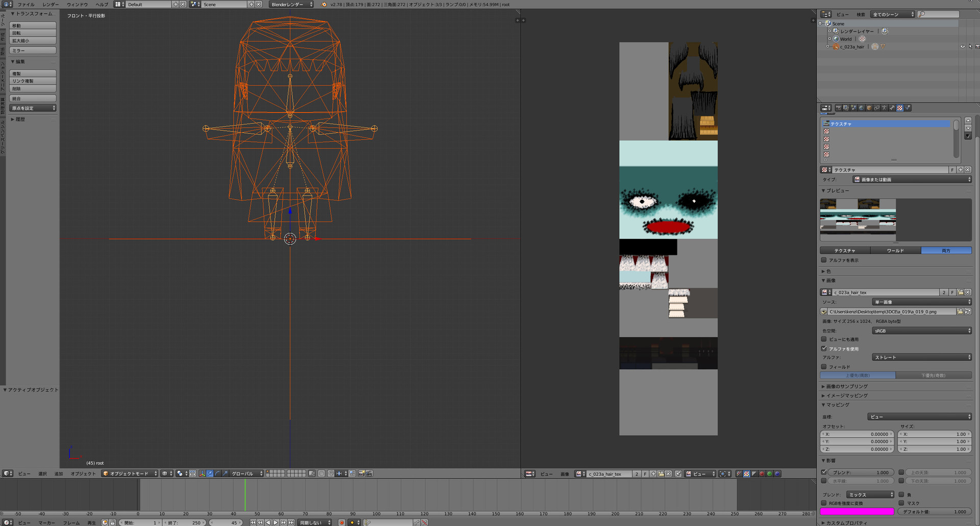Click the 終了 end frame field
980x526 pixels.
[185, 522]
